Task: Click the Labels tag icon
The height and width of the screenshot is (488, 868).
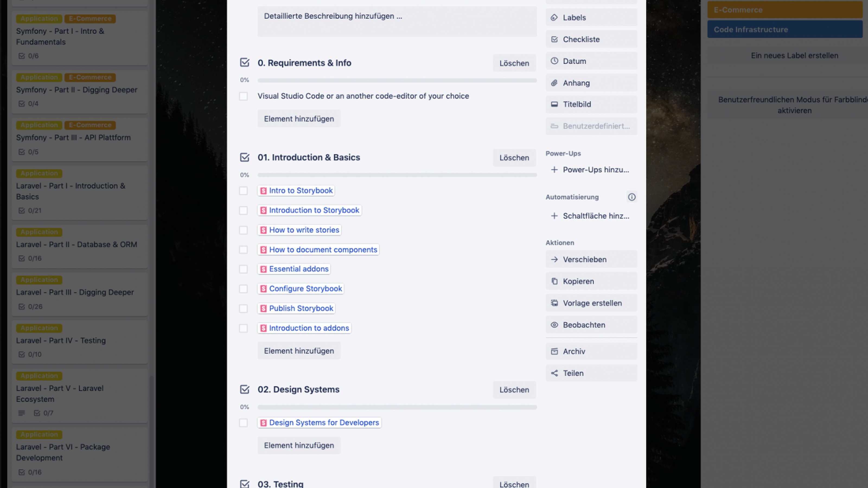Action: (x=554, y=18)
